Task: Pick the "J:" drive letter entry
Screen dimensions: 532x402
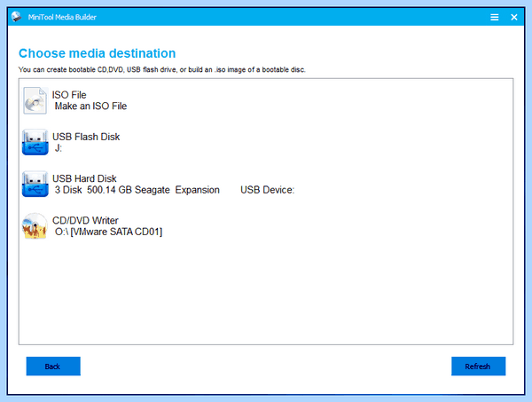Action: click(x=59, y=148)
